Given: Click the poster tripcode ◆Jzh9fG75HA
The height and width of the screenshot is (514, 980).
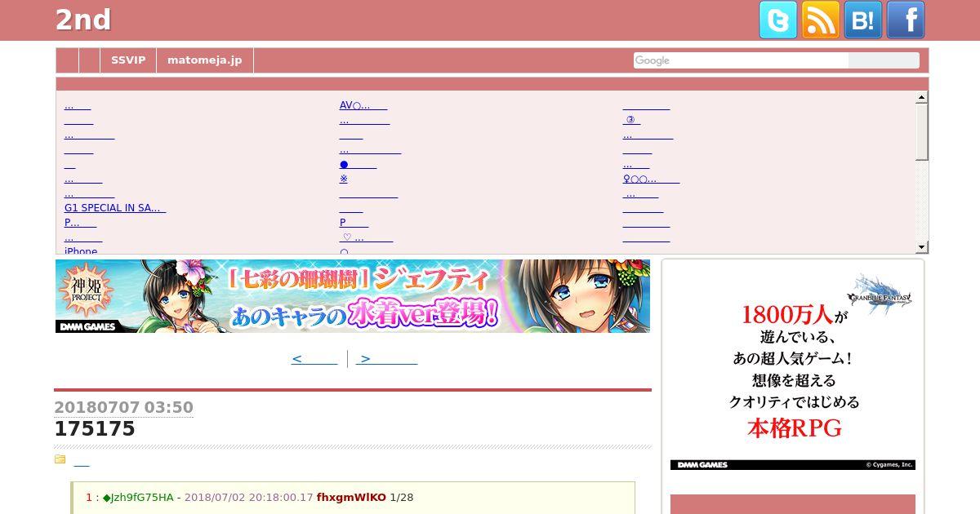Looking at the screenshot, I should pyautogui.click(x=138, y=497).
